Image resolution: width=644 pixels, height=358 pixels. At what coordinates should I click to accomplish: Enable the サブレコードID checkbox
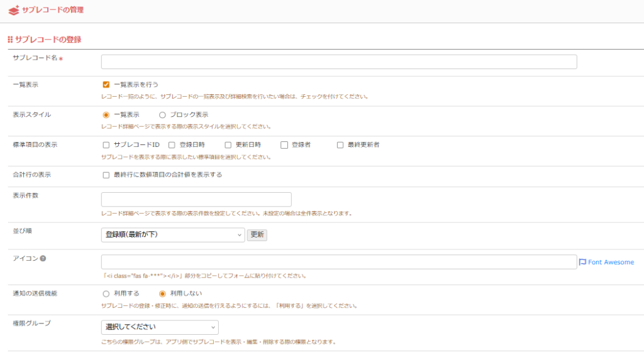106,145
